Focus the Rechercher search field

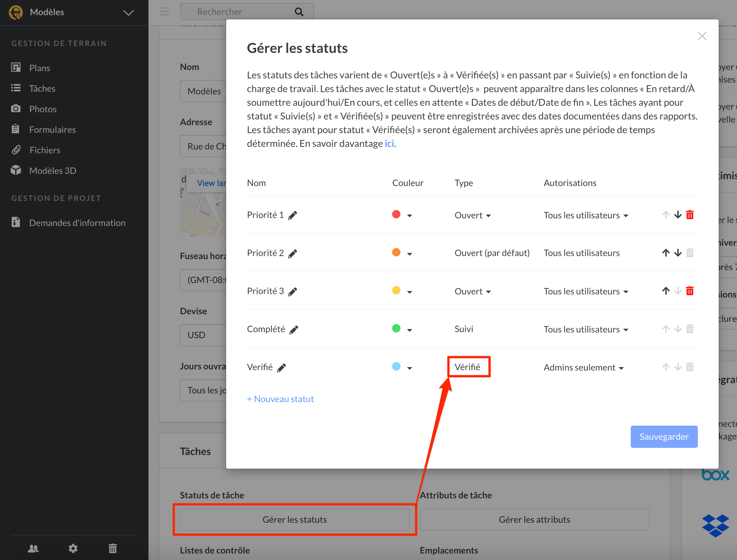pyautogui.click(x=247, y=12)
